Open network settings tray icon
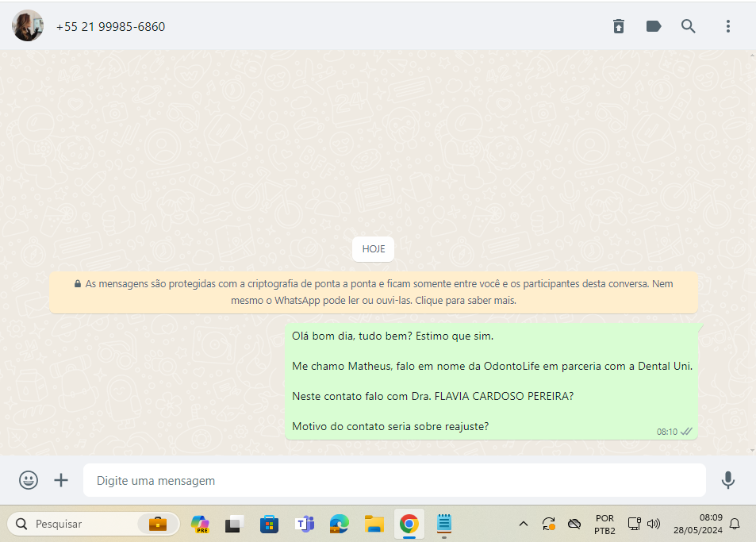This screenshot has height=542, width=756. coord(634,524)
